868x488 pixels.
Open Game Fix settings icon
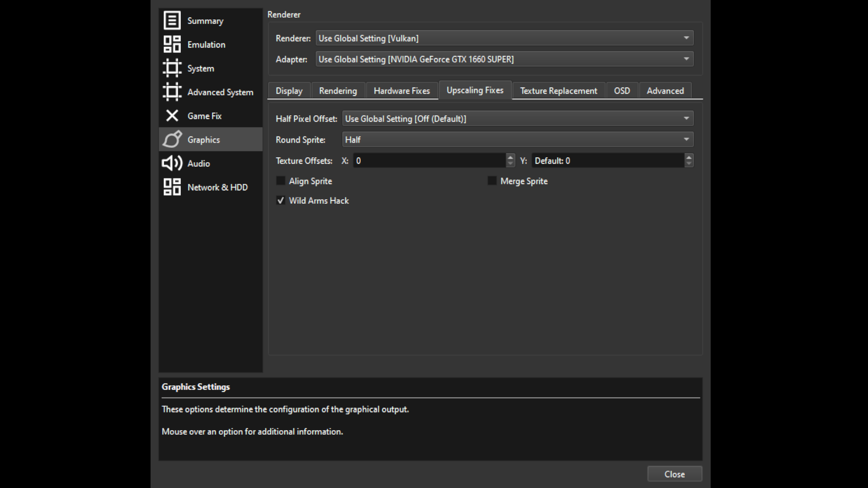tap(172, 116)
